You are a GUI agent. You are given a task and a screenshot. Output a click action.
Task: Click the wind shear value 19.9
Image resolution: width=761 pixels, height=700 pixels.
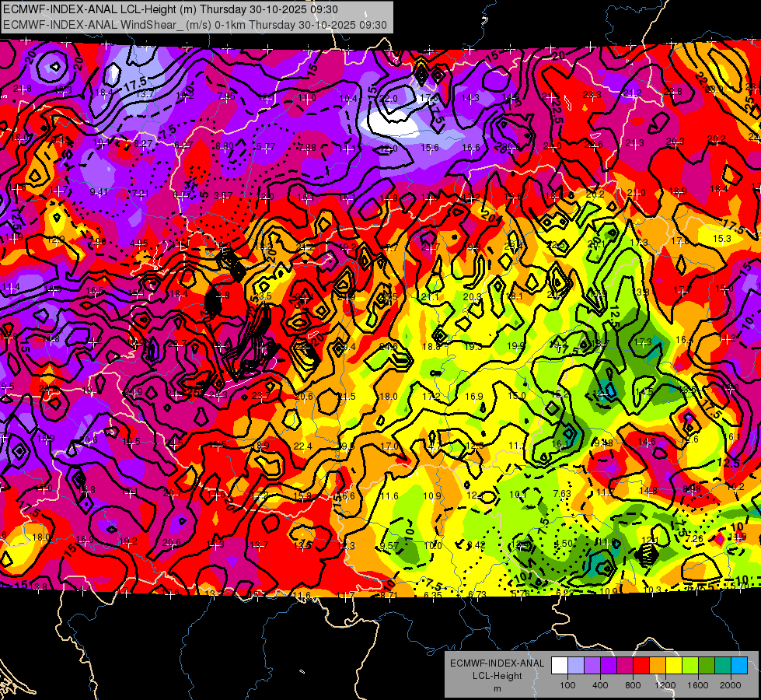[x=515, y=345]
